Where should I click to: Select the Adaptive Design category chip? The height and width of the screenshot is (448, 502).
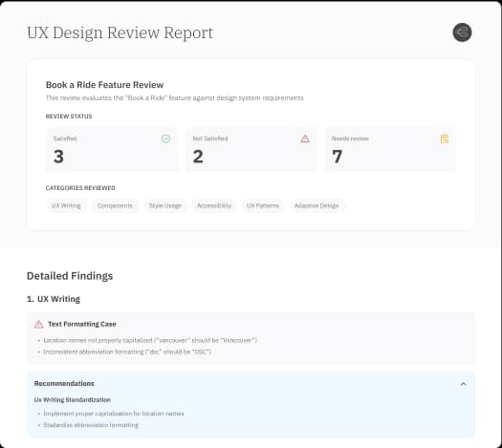[316, 205]
